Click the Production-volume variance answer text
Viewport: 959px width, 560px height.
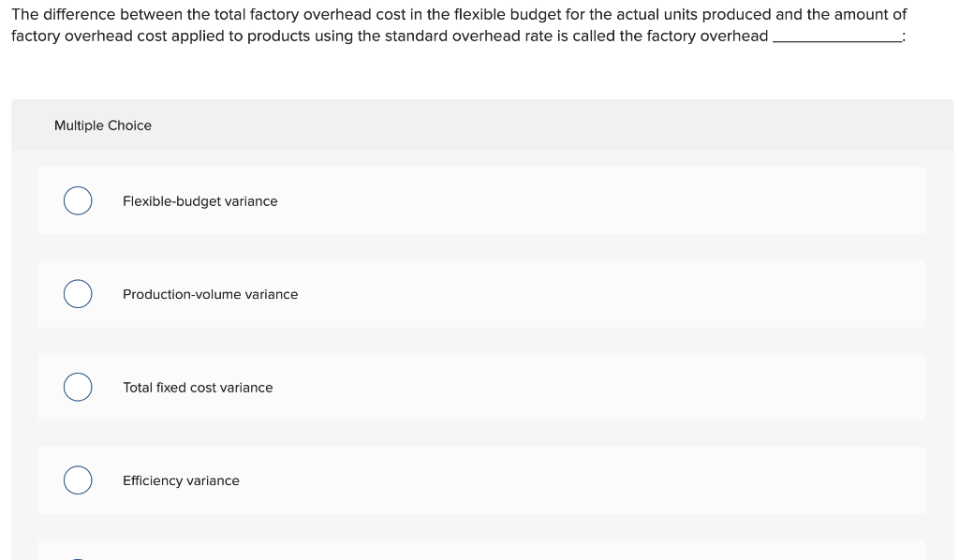pyautogui.click(x=210, y=294)
